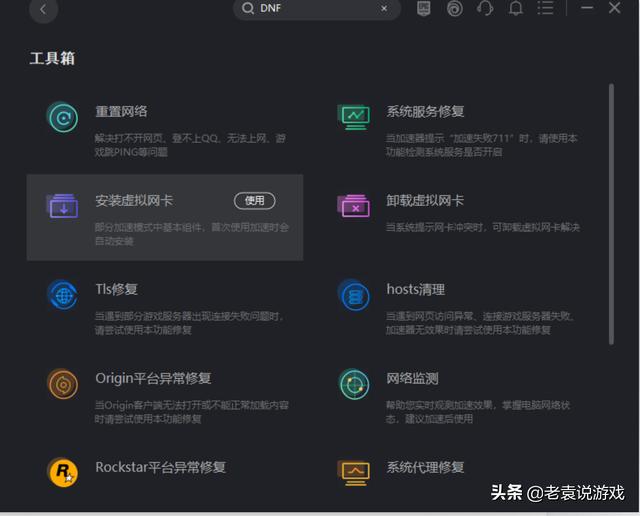Image resolution: width=640 pixels, height=516 pixels.
Task: Select the 网络监测 title
Action: pos(412,378)
